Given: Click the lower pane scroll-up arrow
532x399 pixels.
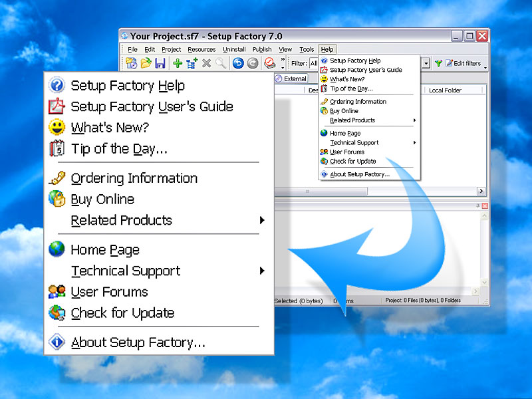Looking at the screenshot, I should click(485, 215).
